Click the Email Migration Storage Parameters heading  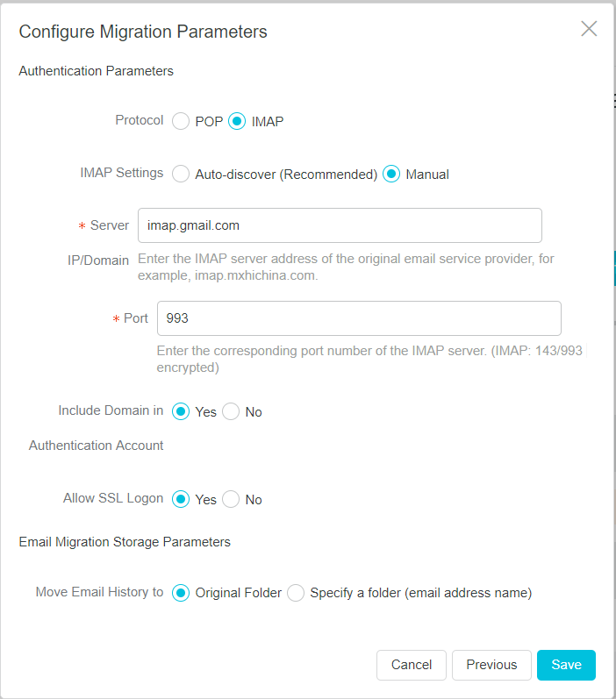(125, 542)
